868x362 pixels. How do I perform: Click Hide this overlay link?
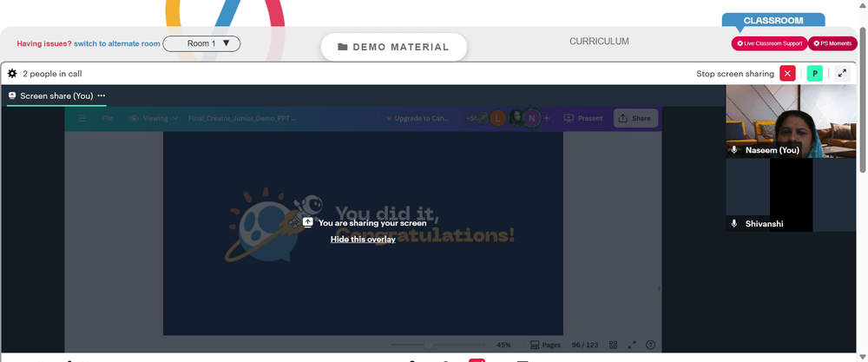(x=363, y=239)
